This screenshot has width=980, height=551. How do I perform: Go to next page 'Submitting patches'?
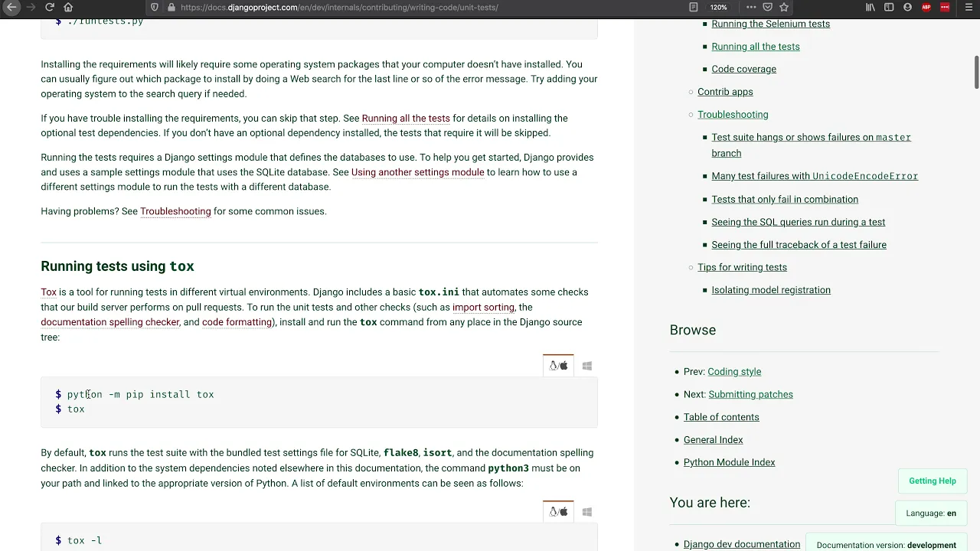coord(750,395)
